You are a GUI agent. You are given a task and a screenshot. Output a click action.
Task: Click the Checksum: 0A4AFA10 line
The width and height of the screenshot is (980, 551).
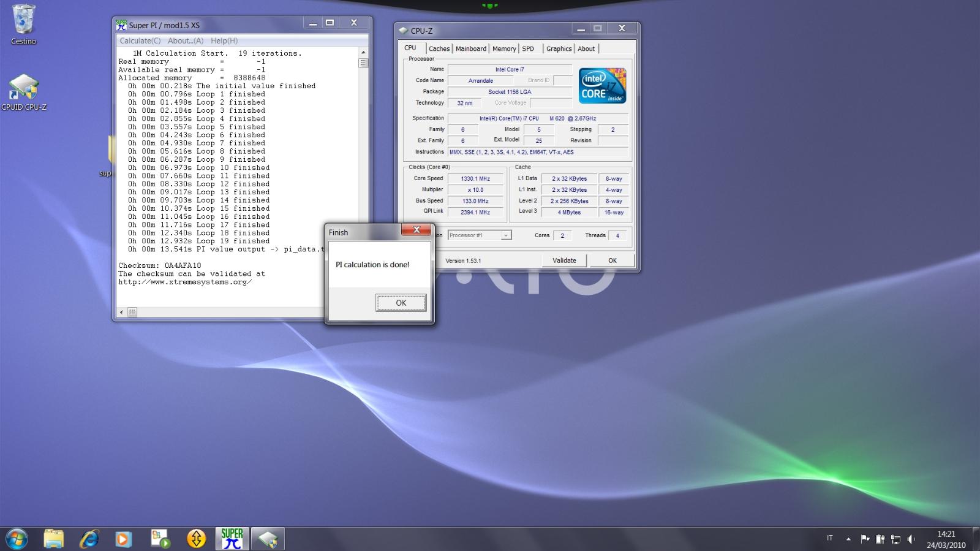[160, 266]
